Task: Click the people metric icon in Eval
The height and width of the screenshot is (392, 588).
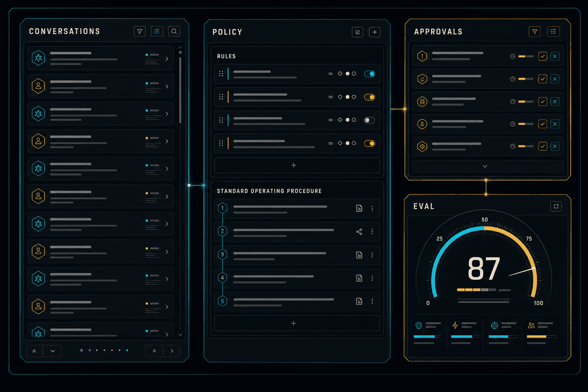Action: click(531, 325)
